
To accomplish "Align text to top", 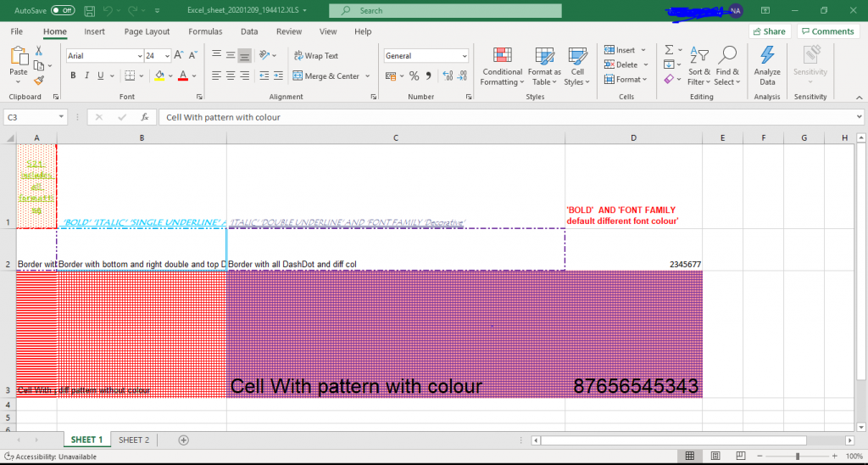I will click(216, 55).
